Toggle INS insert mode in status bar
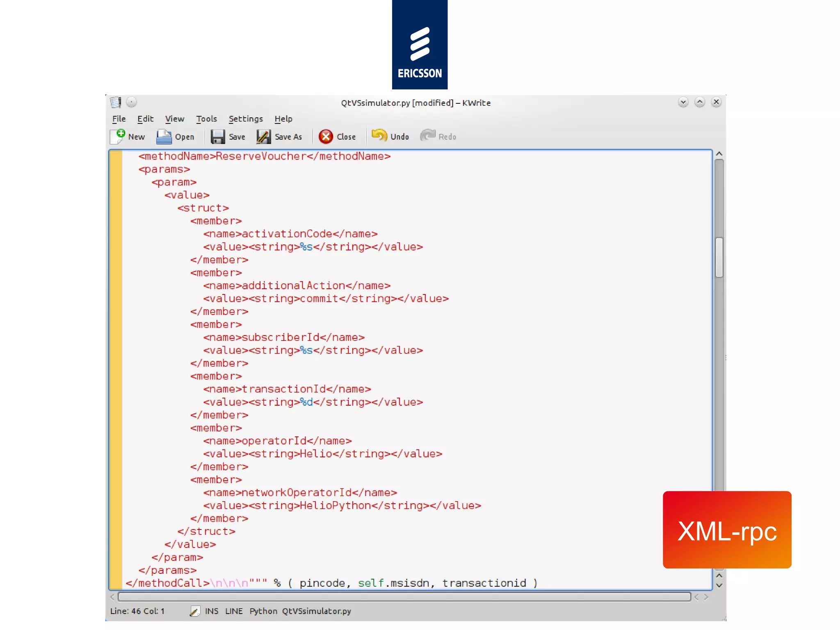This screenshot has width=840, height=630. coord(212,611)
